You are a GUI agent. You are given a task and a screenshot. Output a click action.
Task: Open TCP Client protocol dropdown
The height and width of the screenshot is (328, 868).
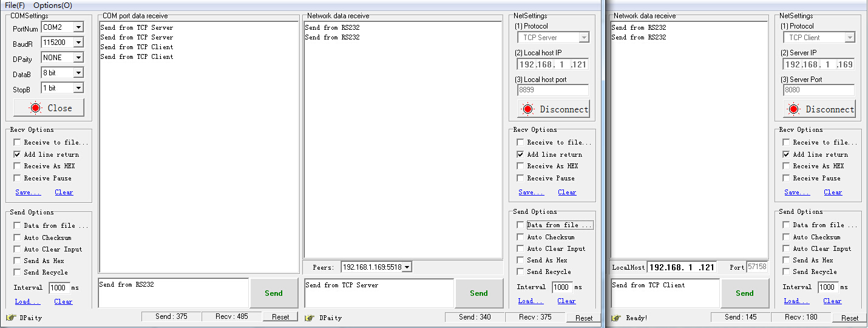[x=850, y=37]
